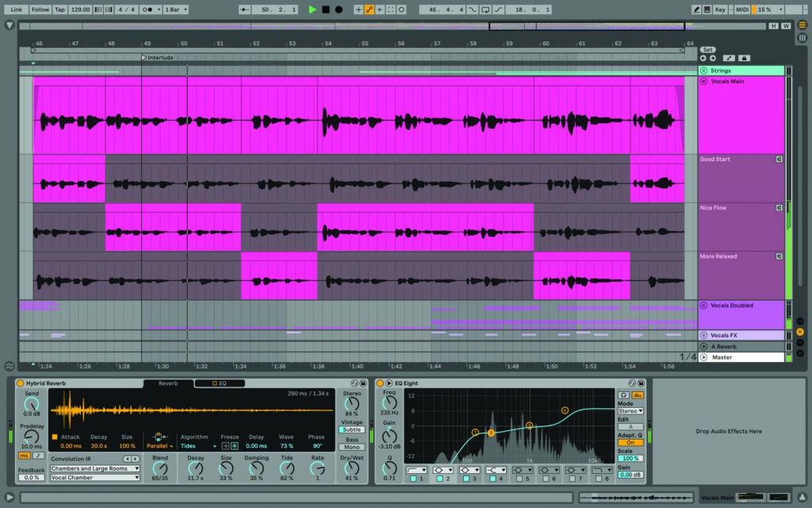Turn off the Hybrid Reverb device activator
Screen dimensions: 812x508
(21, 383)
